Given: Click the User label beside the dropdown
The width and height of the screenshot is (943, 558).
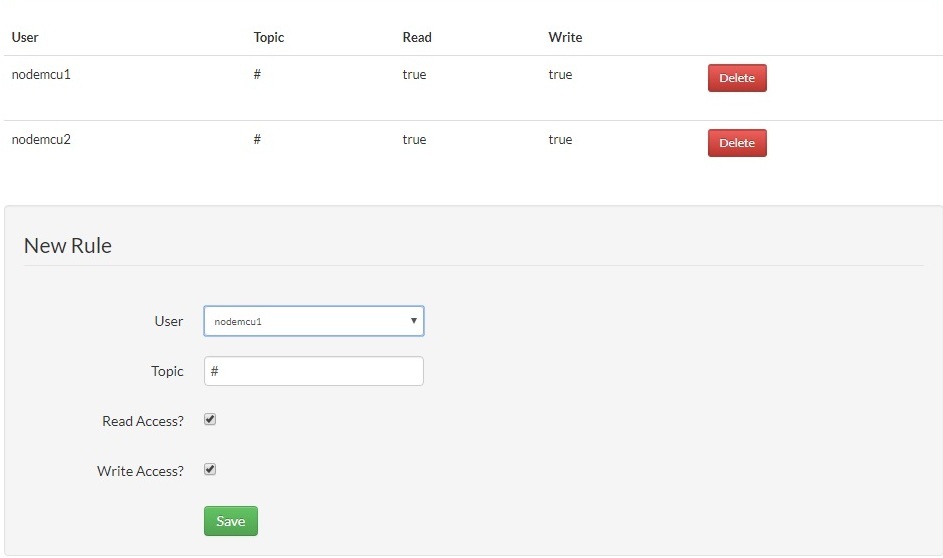Looking at the screenshot, I should pos(169,321).
